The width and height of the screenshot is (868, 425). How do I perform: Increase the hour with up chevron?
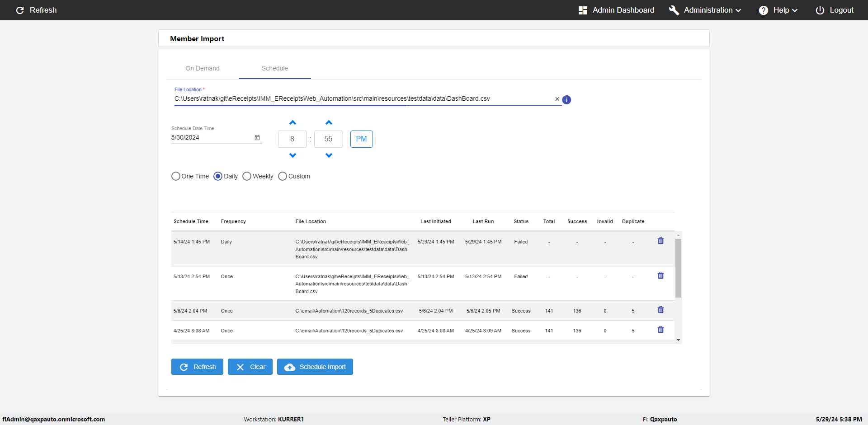pos(292,123)
